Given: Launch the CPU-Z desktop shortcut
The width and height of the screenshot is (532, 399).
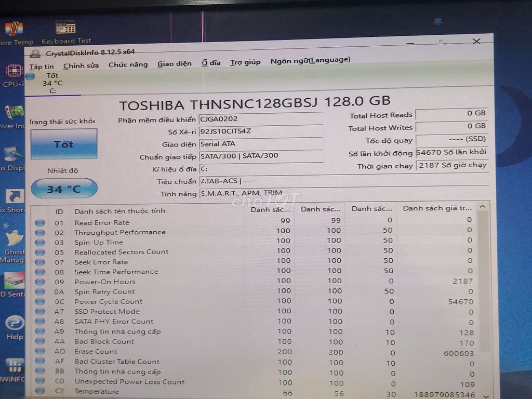Looking at the screenshot, I should [x=13, y=75].
